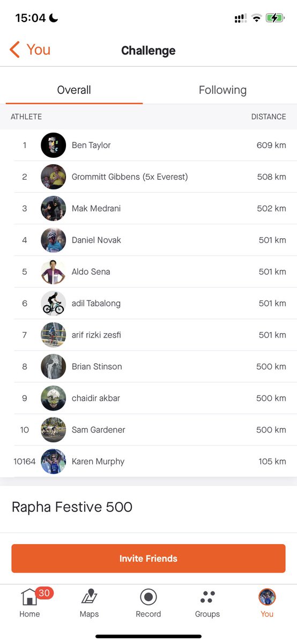The height and width of the screenshot is (644, 297).
Task: Tap the You profile icon
Action: tap(267, 597)
